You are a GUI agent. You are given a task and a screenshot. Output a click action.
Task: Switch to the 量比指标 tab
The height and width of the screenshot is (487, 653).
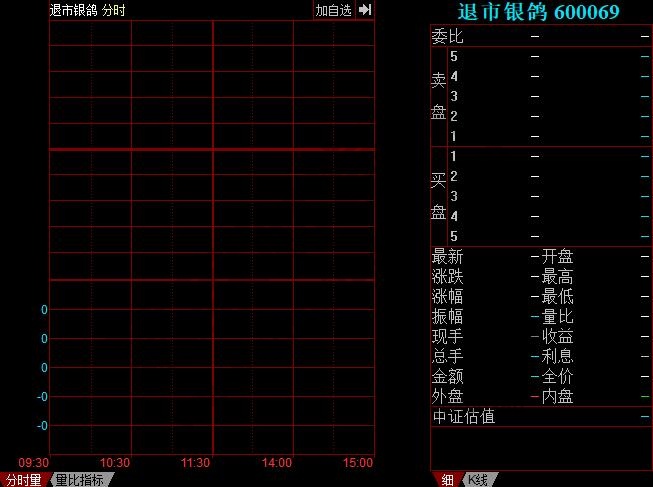[x=79, y=479]
